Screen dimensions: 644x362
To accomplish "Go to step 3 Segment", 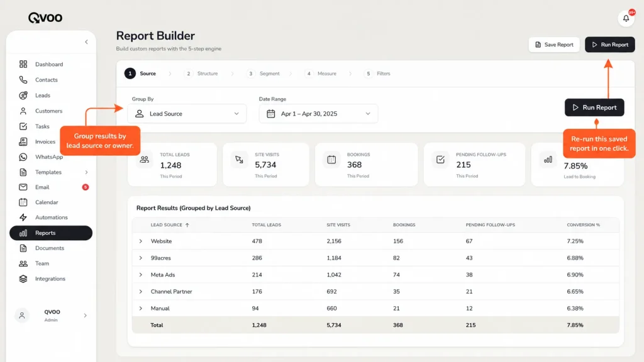I will tap(263, 74).
